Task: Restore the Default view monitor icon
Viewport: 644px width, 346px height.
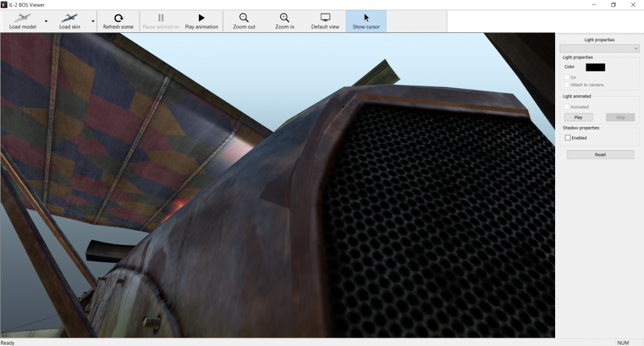Action: (x=325, y=18)
